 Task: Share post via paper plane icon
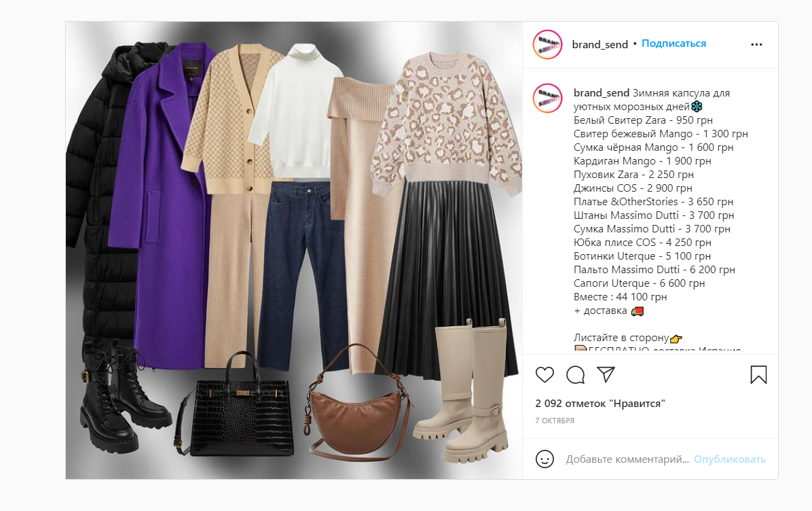pos(606,374)
